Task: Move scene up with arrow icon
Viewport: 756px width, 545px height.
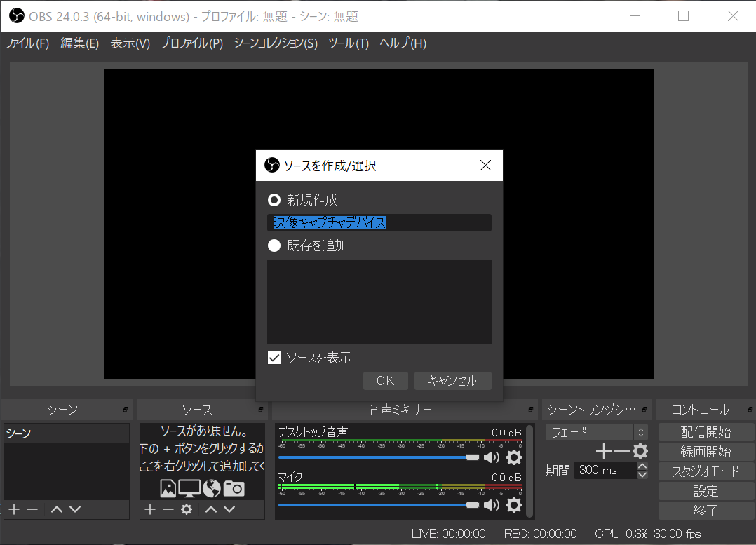Action: pyautogui.click(x=57, y=509)
